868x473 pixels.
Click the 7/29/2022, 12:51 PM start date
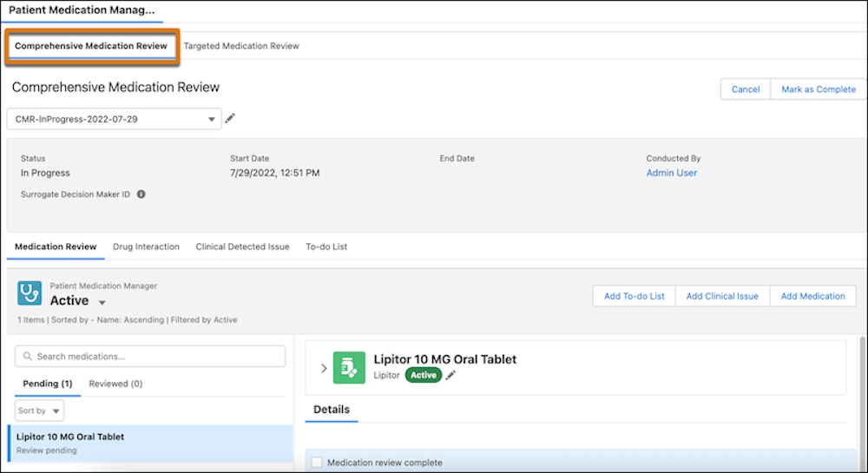[x=275, y=173]
